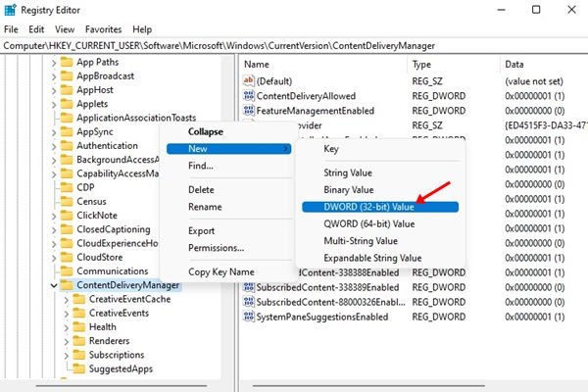Click the ContentDeliveryAllowed DWORD icon
588x392 pixels.
click(248, 96)
